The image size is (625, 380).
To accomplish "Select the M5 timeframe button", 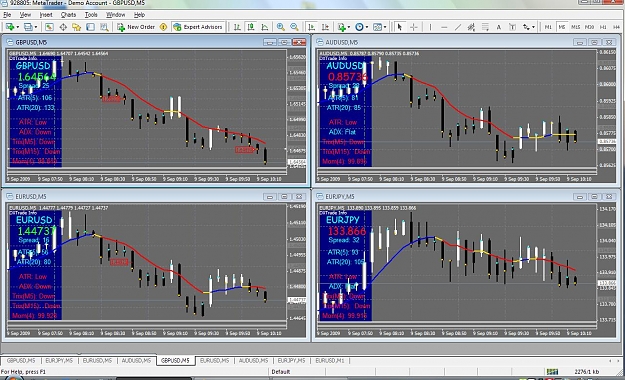I will pyautogui.click(x=562, y=27).
